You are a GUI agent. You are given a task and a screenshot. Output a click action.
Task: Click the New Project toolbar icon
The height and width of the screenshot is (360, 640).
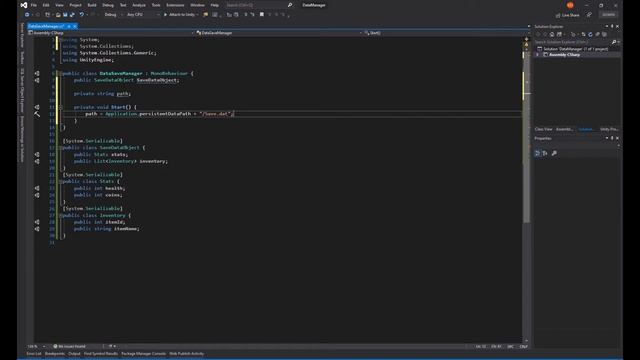pyautogui.click(x=48, y=15)
